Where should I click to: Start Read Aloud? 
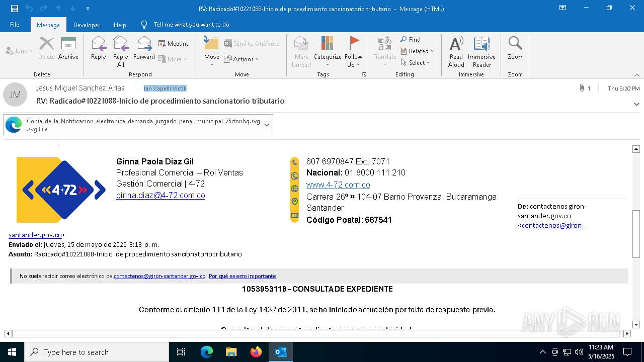[x=456, y=52]
